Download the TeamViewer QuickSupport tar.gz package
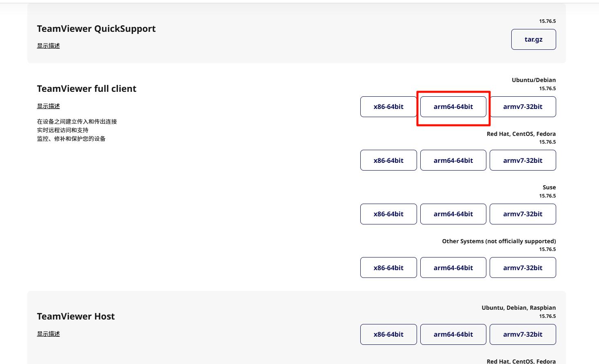This screenshot has height=364, width=599. 533,40
